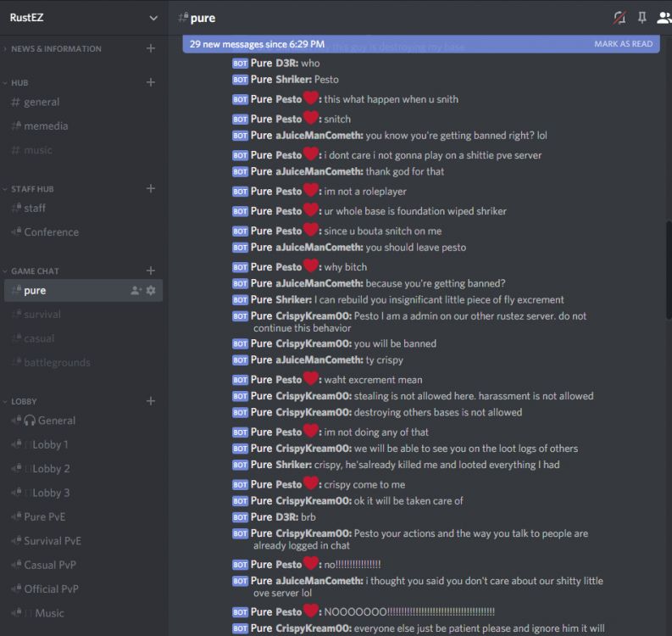672x636 pixels.
Task: Open settings gear for pure channel
Action: (x=151, y=290)
